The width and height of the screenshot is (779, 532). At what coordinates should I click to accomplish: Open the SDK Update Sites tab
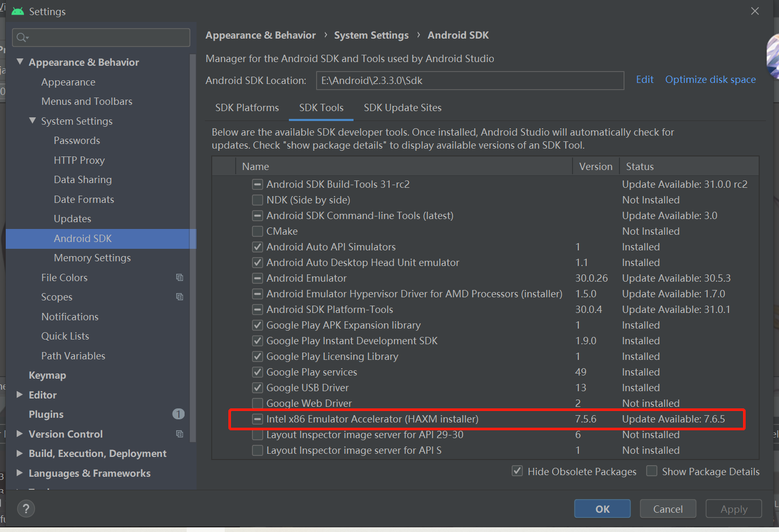coord(403,107)
